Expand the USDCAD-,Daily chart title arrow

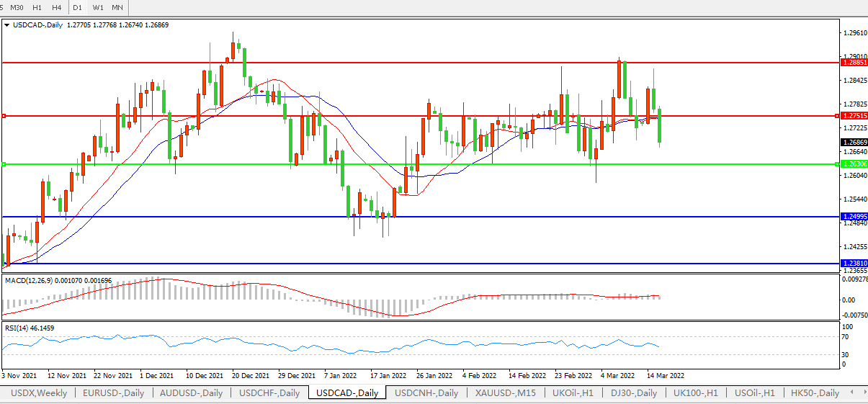(x=7, y=24)
